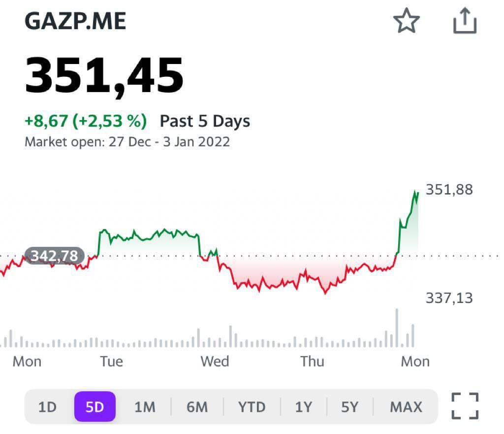Click the GAZP.ME ticker title

tap(75, 22)
